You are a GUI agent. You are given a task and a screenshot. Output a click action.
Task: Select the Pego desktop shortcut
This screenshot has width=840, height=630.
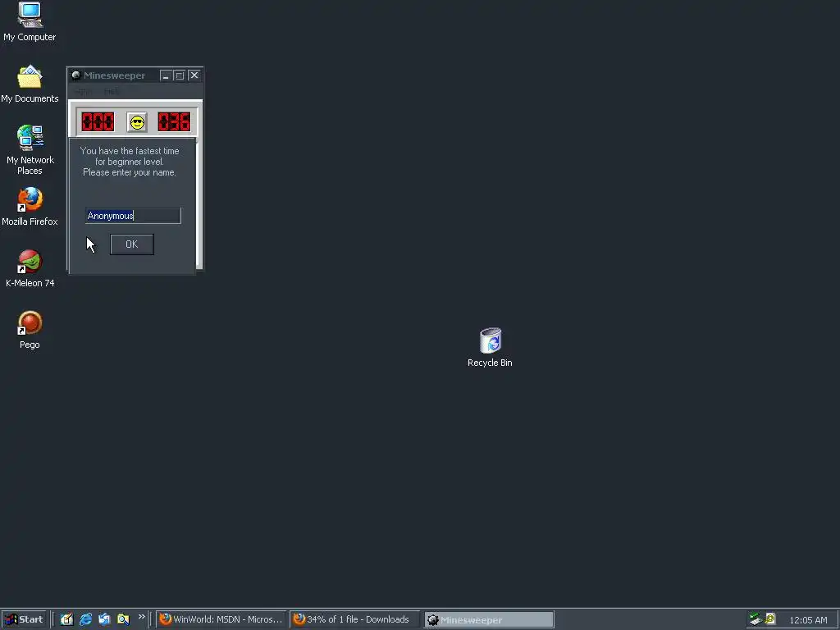[30, 330]
